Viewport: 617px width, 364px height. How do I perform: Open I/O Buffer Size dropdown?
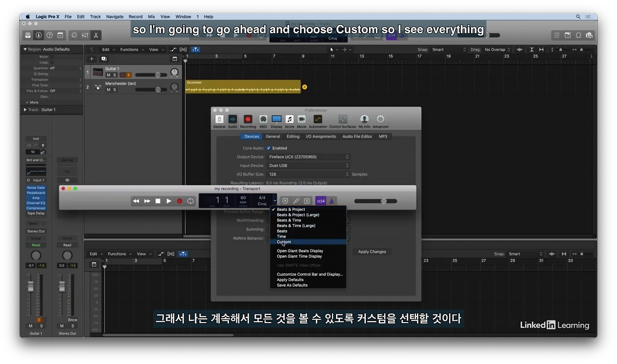pyautogui.click(x=308, y=174)
